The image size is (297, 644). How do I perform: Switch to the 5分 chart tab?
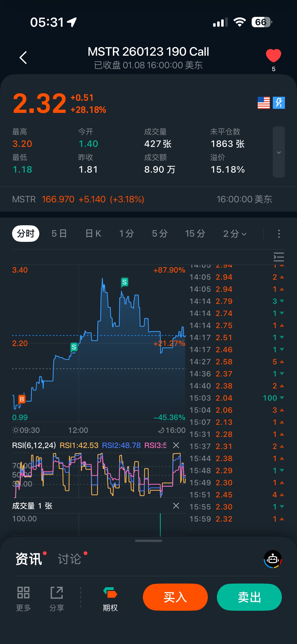(x=160, y=234)
